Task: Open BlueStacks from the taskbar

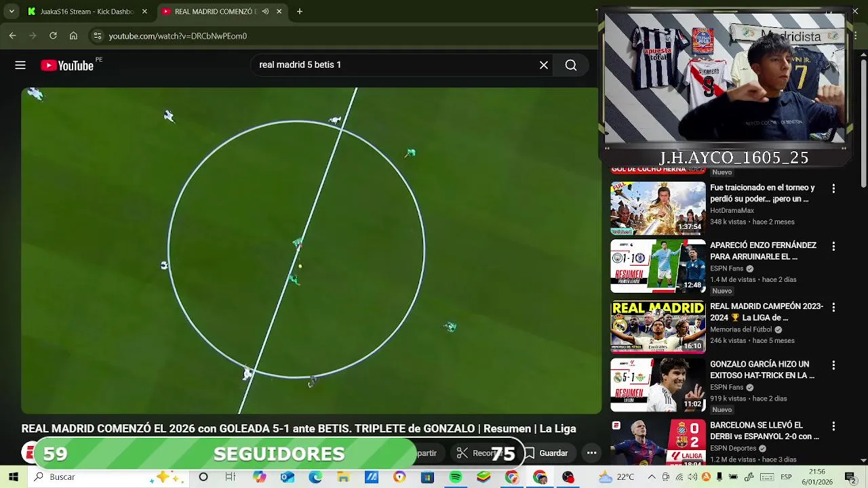Action: [x=484, y=477]
